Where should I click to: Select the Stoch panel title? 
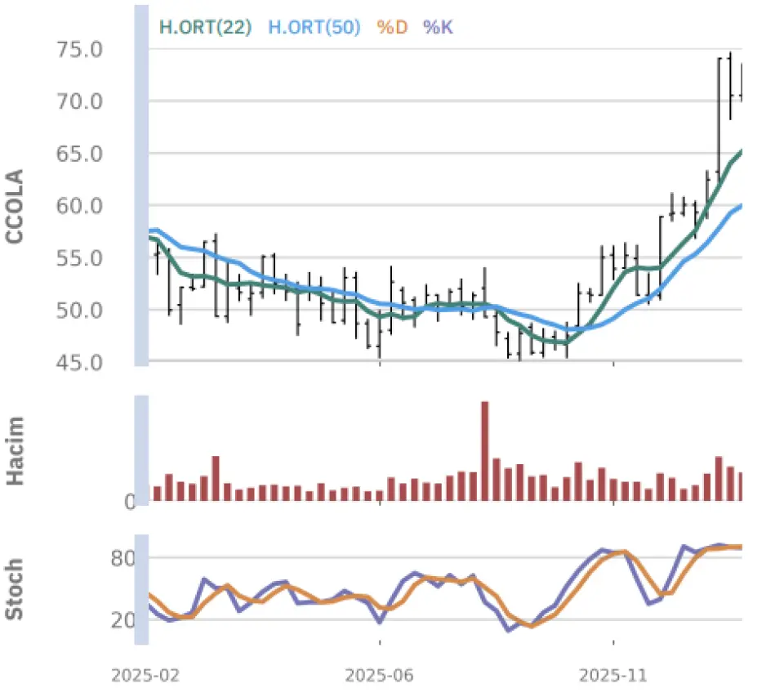click(15, 589)
